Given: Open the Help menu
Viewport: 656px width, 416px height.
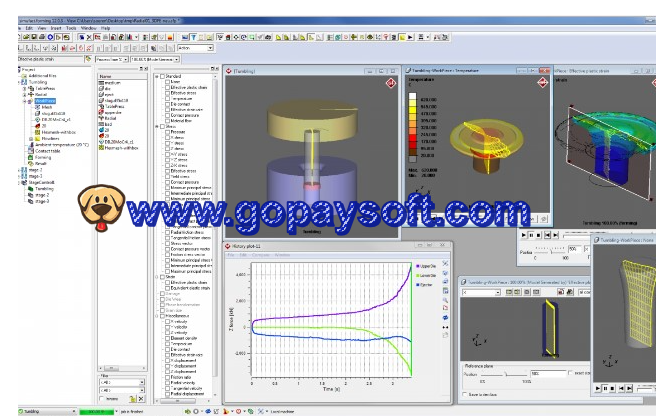Looking at the screenshot, I should point(105,28).
